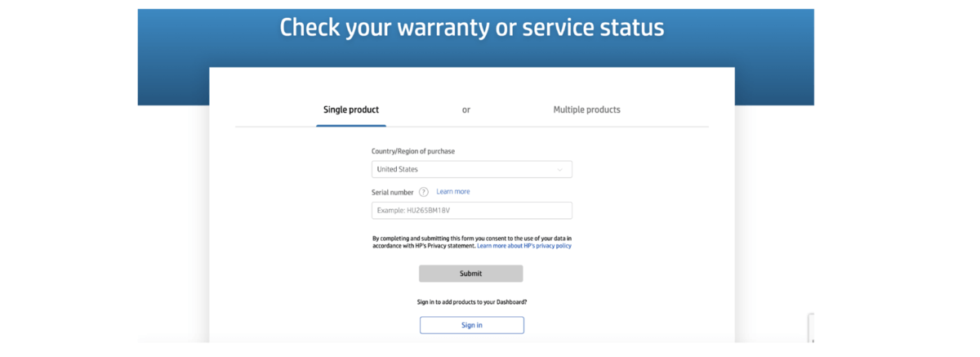This screenshot has height=357, width=980.
Task: Click the gray divider under Multiple products
Action: [x=586, y=127]
